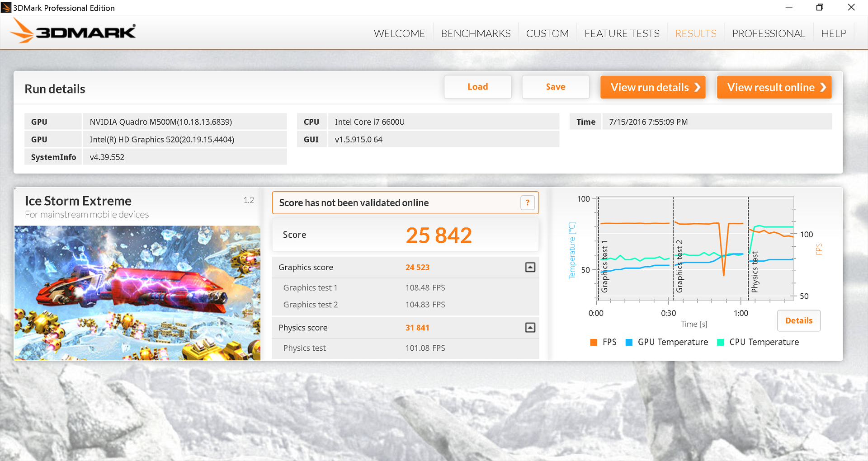Click the FPS orange legend swatch
The image size is (868, 461).
coord(594,342)
